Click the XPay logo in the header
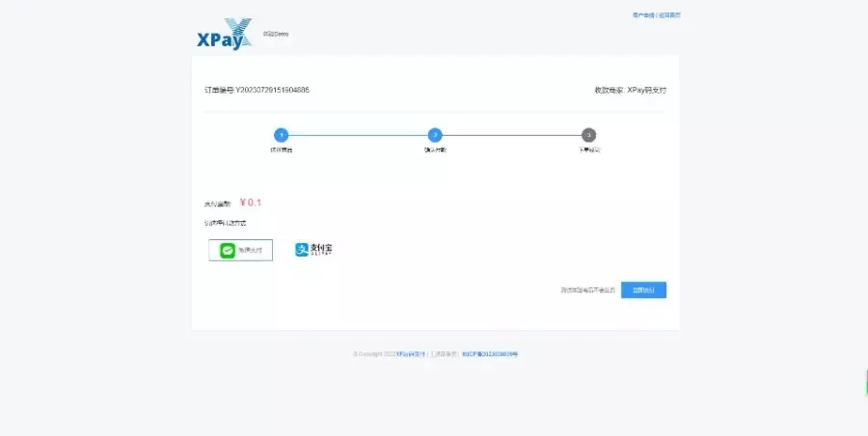Image resolution: width=868 pixels, height=436 pixels. (x=223, y=33)
